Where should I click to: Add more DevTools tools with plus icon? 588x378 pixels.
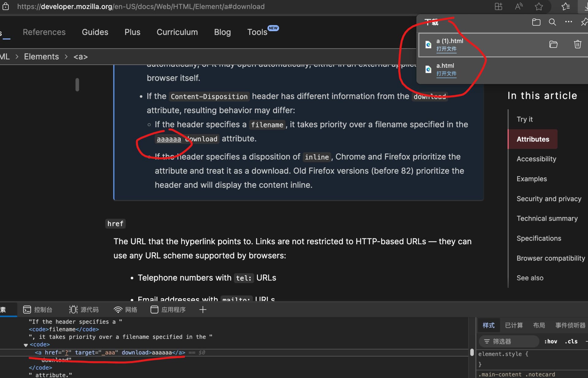(x=203, y=310)
